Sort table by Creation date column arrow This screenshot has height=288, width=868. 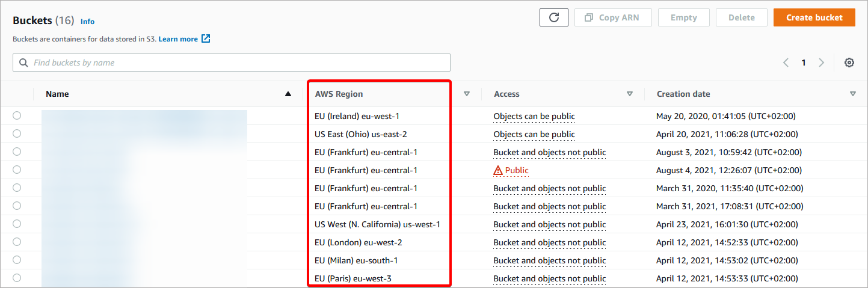[x=853, y=94]
